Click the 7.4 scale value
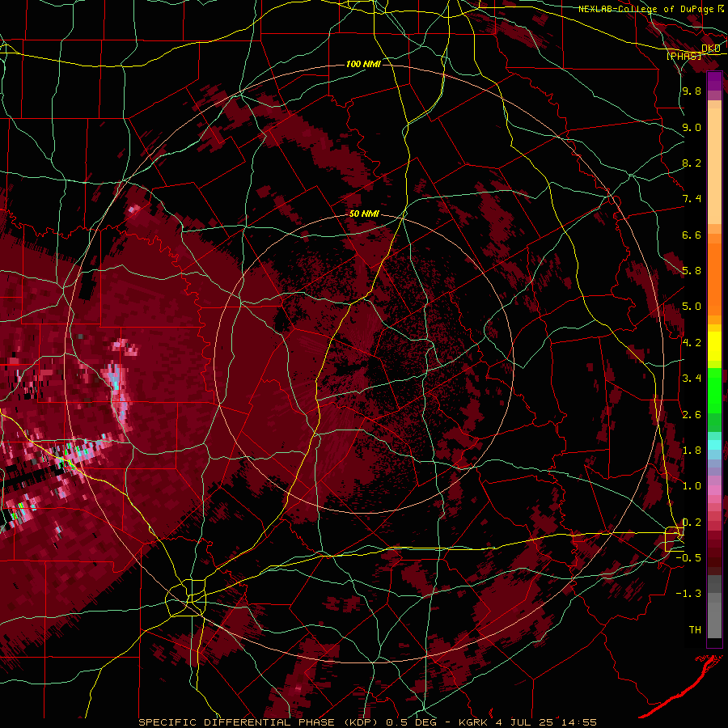This screenshot has height=728, width=728. coord(692,199)
